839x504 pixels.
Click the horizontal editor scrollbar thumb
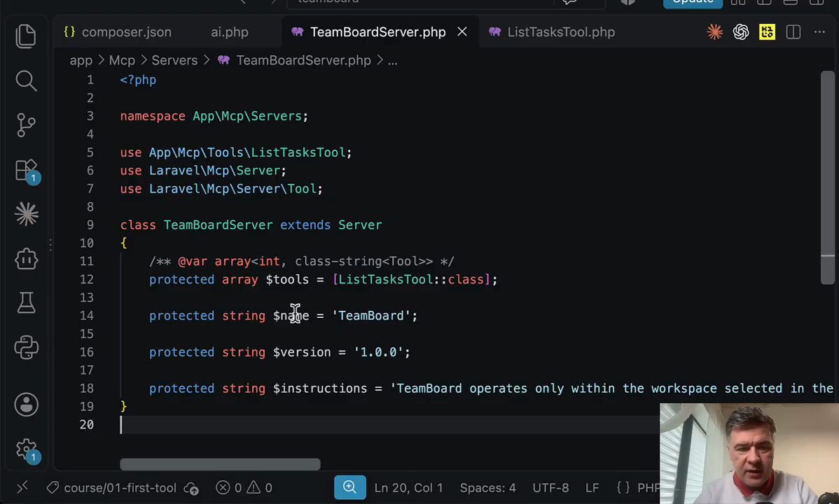220,464
